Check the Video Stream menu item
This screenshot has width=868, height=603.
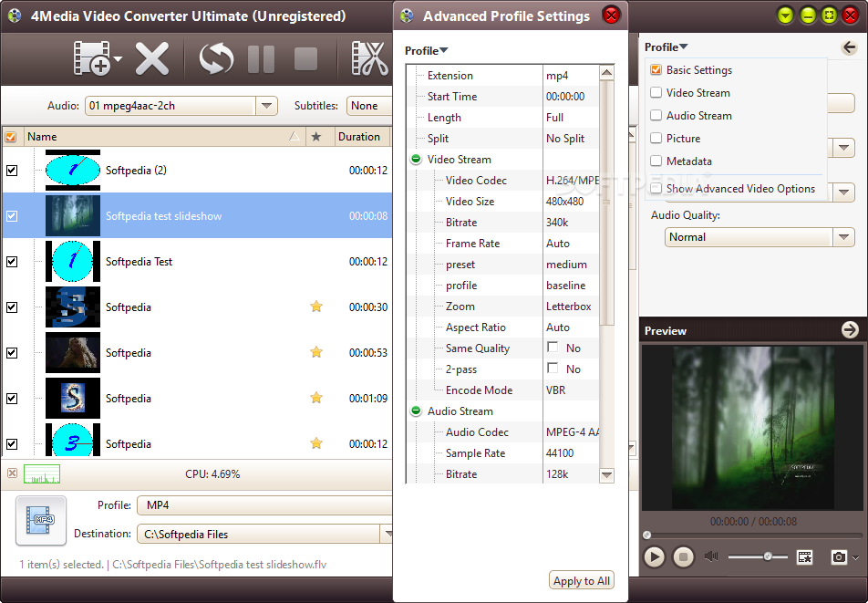656,92
